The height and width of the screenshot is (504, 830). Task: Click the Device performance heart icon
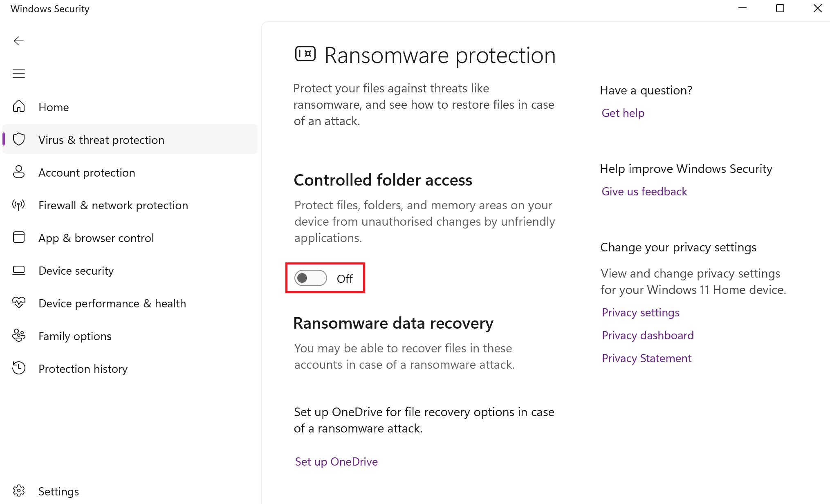19,303
